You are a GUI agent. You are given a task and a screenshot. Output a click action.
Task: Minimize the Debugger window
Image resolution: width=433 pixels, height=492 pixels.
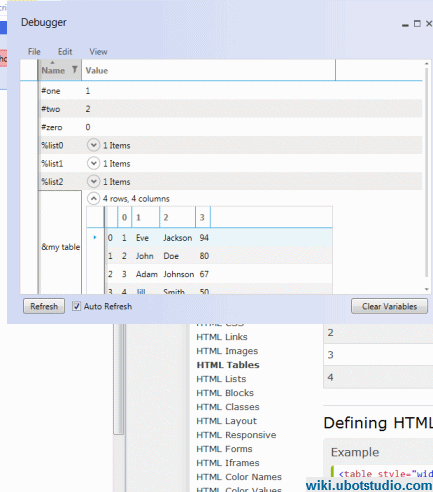click(405, 24)
